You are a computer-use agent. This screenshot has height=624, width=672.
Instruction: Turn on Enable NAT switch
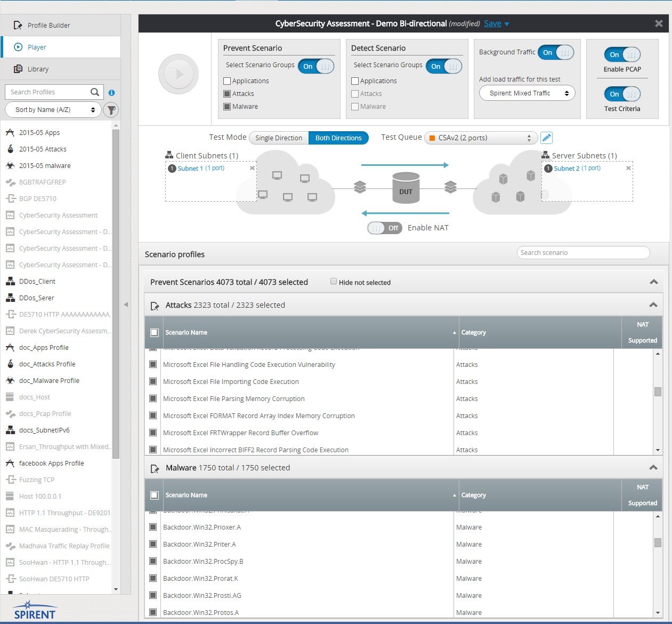point(384,228)
